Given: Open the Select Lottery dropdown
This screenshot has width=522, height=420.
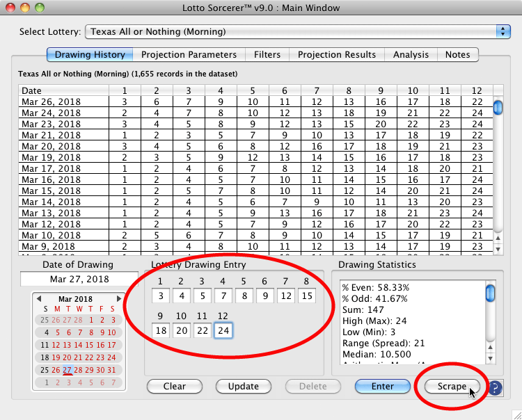Looking at the screenshot, I should click(x=298, y=31).
